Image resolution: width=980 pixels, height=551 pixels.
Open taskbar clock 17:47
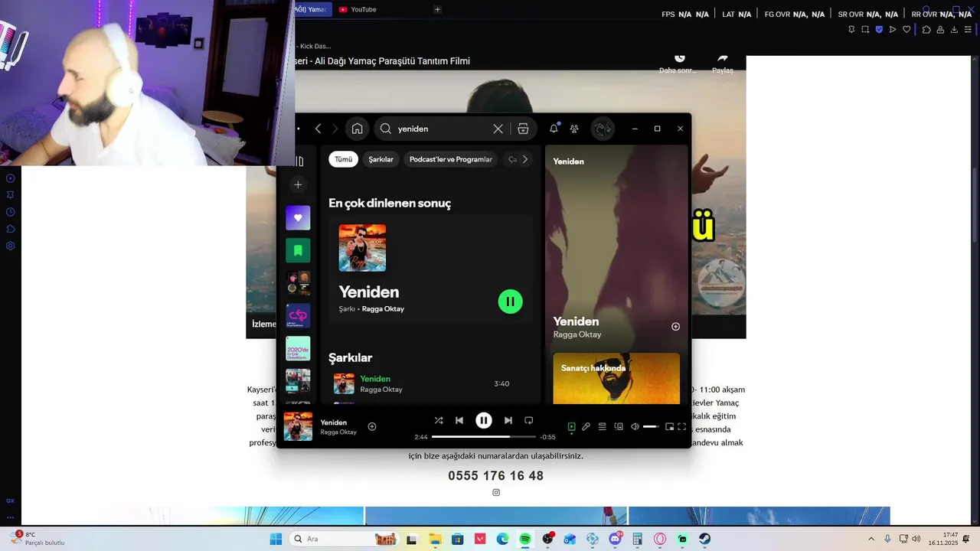click(x=943, y=539)
